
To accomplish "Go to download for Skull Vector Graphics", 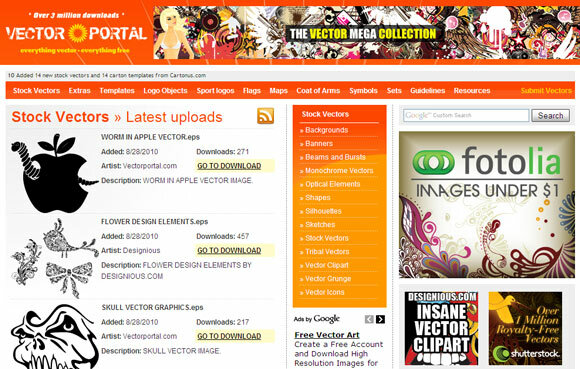I will coord(229,336).
